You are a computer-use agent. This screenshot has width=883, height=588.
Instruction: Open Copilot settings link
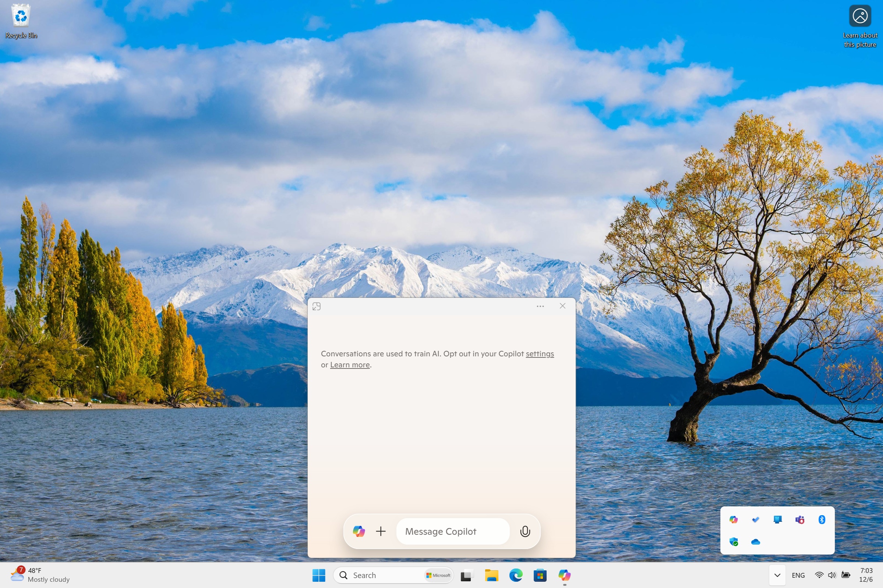point(540,353)
